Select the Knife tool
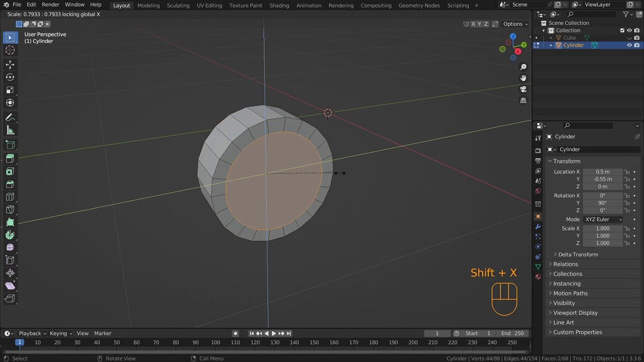Image resolution: width=644 pixels, height=362 pixels. tap(10, 210)
